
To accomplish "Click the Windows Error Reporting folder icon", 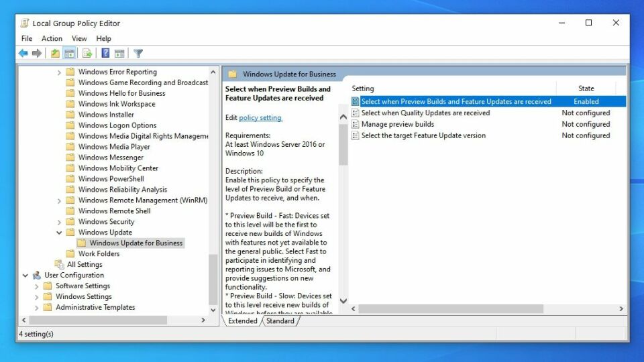I will pos(70,72).
